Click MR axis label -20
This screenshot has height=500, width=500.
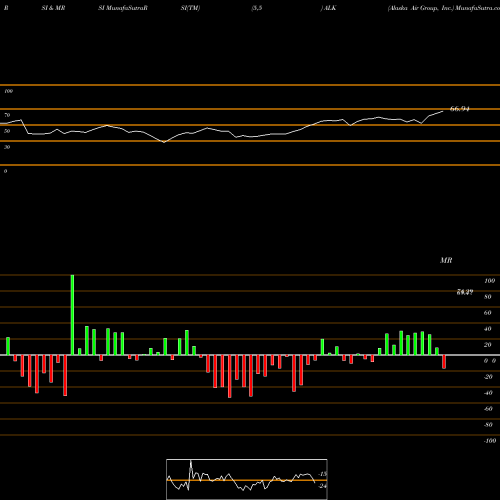point(488,377)
